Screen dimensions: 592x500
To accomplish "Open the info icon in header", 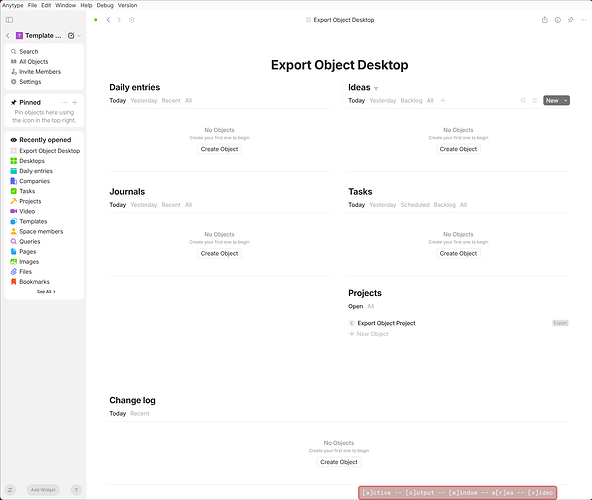I will point(558,20).
